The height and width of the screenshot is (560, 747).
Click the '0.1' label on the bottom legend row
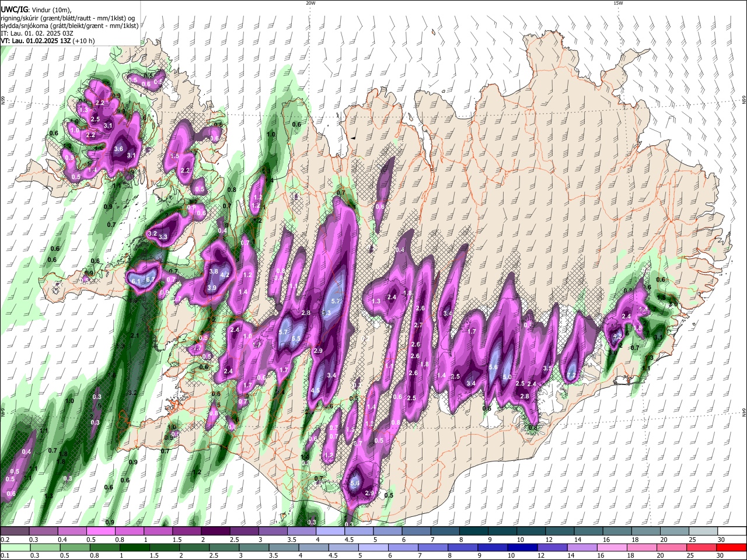(x=5, y=555)
